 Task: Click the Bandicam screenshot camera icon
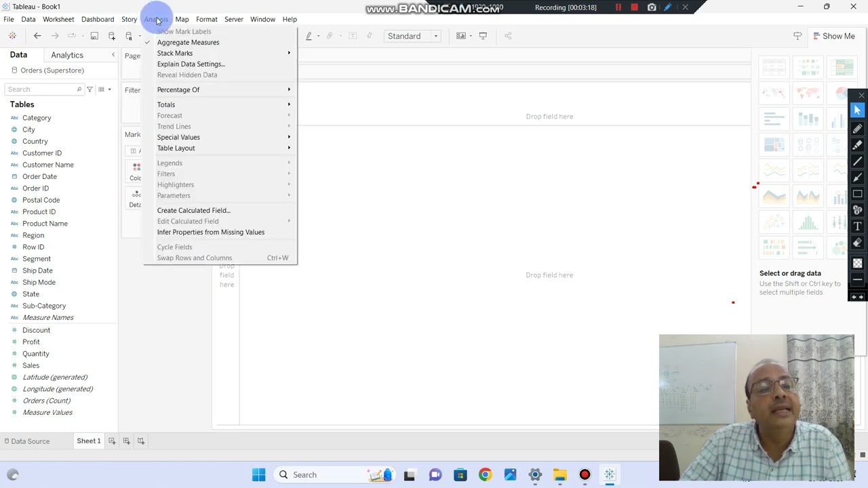tap(652, 7)
